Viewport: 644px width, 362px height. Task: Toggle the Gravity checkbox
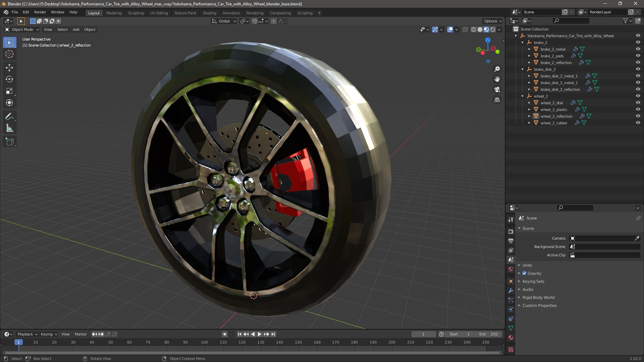[x=524, y=273]
